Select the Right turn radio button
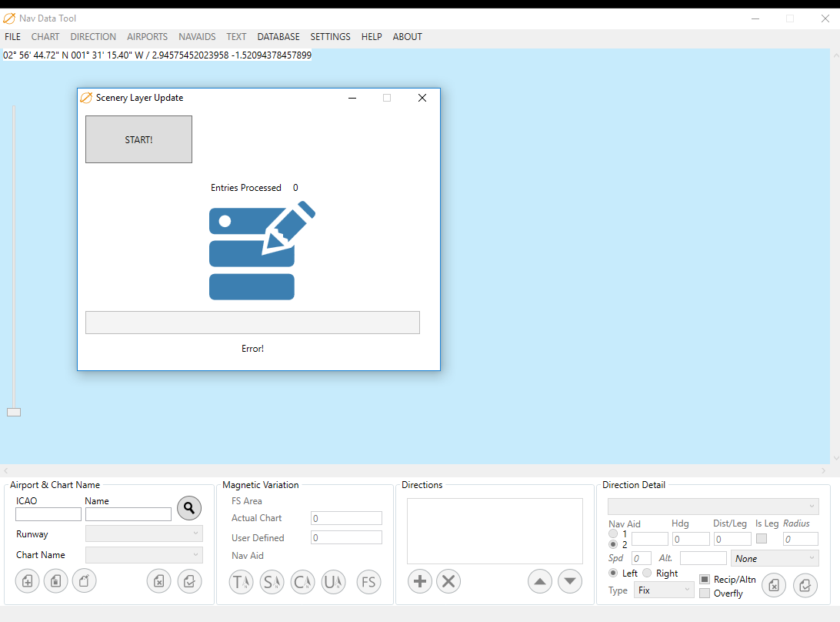The image size is (840, 622). 647,574
